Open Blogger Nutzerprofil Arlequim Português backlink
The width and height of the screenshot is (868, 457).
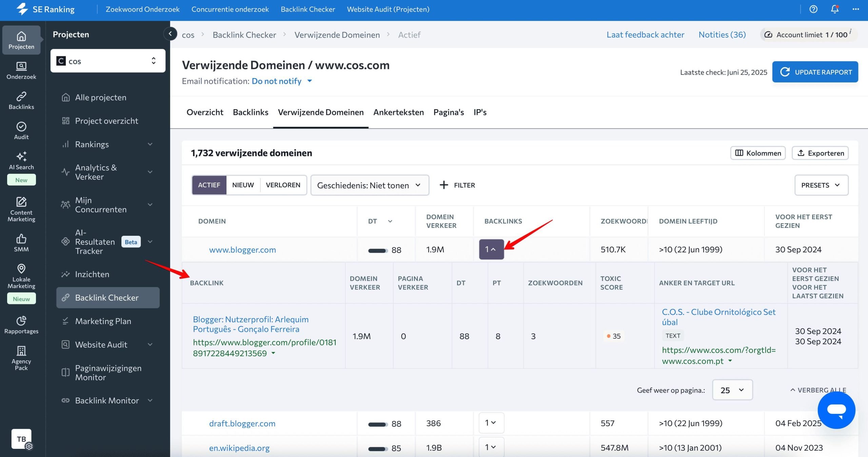[251, 324]
